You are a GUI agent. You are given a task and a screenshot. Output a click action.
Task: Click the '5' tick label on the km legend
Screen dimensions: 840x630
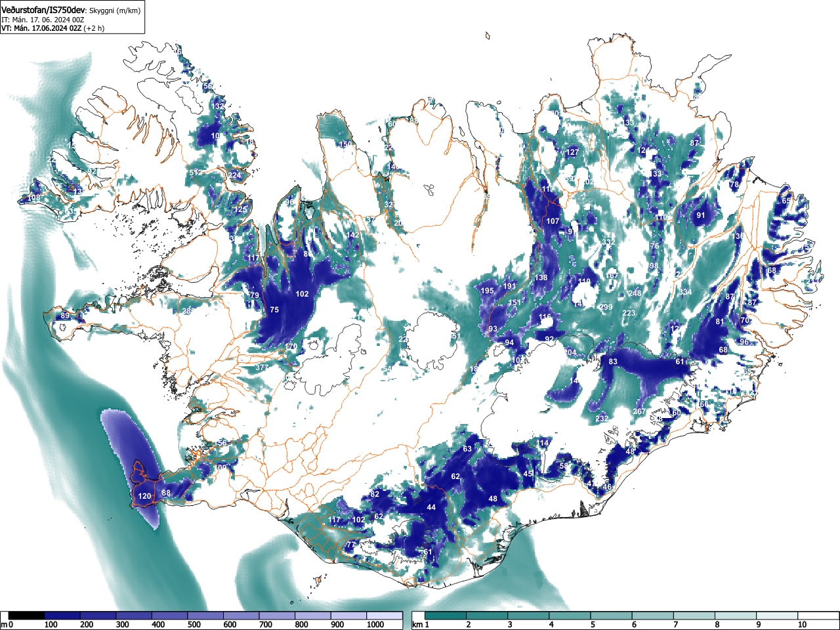click(x=593, y=625)
